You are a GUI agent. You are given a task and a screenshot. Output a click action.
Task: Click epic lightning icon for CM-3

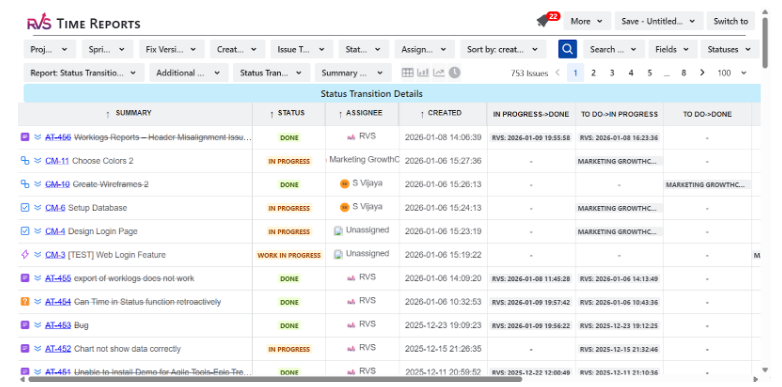click(x=25, y=254)
